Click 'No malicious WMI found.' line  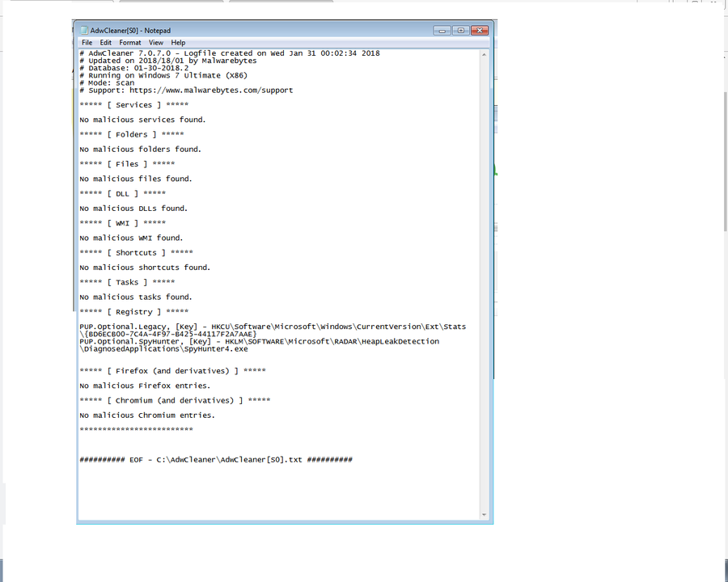pyautogui.click(x=131, y=238)
